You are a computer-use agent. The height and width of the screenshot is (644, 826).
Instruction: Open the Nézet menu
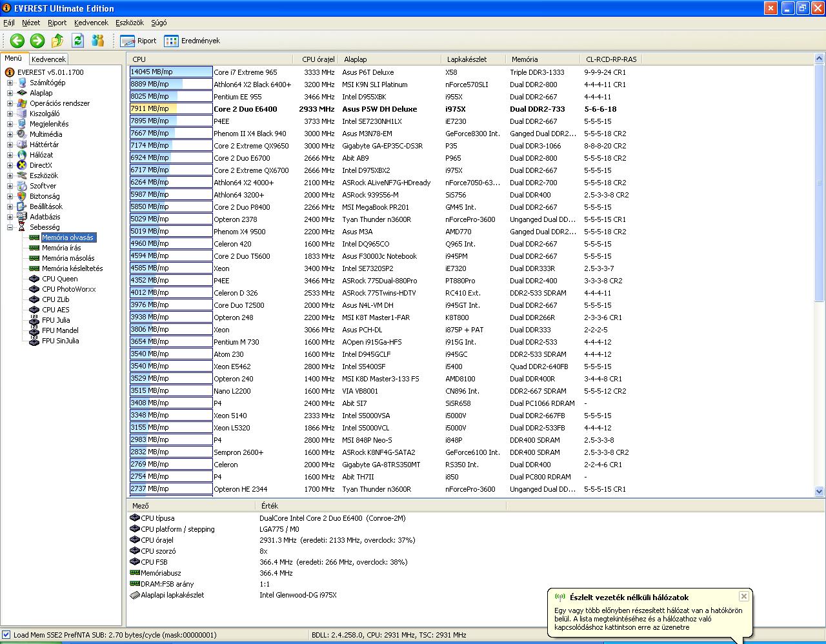[x=31, y=23]
